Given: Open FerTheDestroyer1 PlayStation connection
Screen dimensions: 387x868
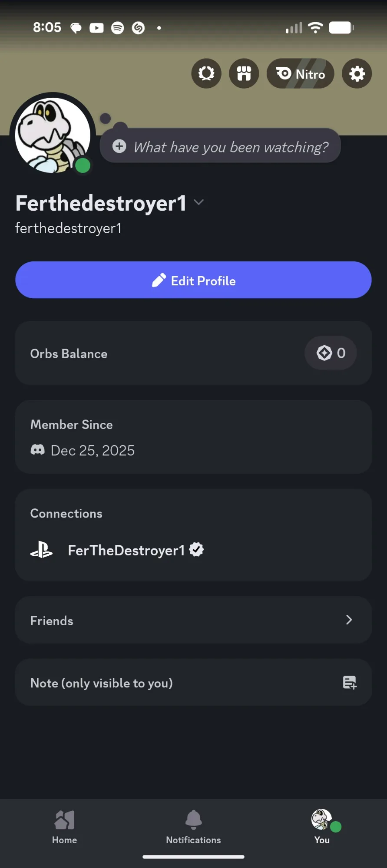Looking at the screenshot, I should click(126, 550).
